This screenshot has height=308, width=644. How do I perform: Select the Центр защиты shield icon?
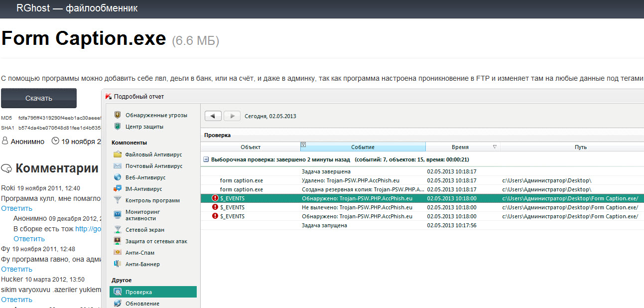118,127
